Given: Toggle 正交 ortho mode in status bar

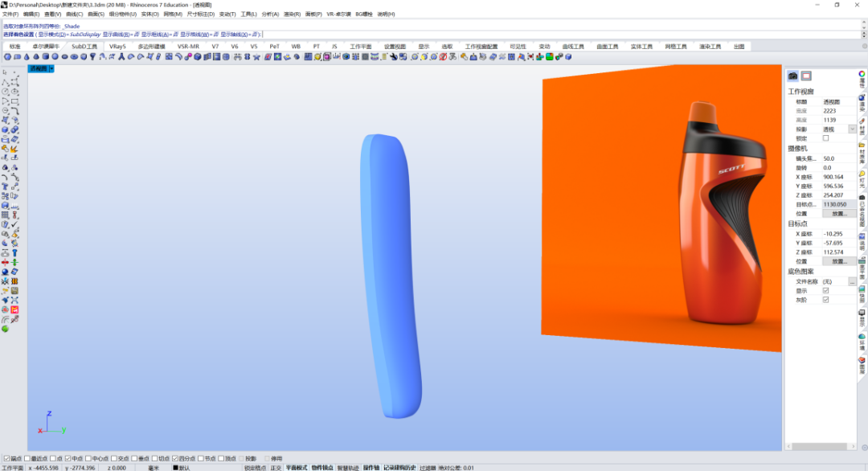Looking at the screenshot, I should (x=276, y=468).
